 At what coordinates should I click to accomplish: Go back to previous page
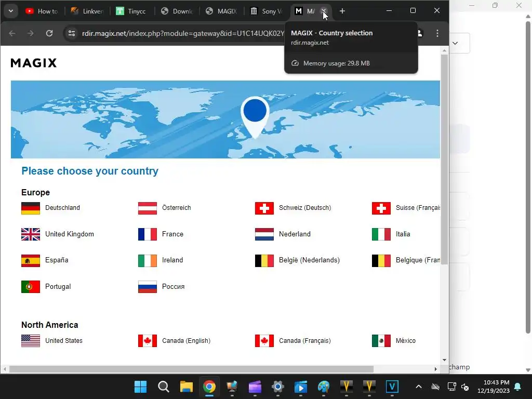coord(12,33)
